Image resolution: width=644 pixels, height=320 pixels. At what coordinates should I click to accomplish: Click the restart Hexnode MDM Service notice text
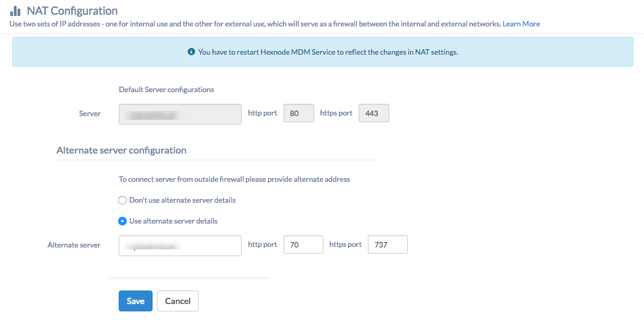point(328,52)
